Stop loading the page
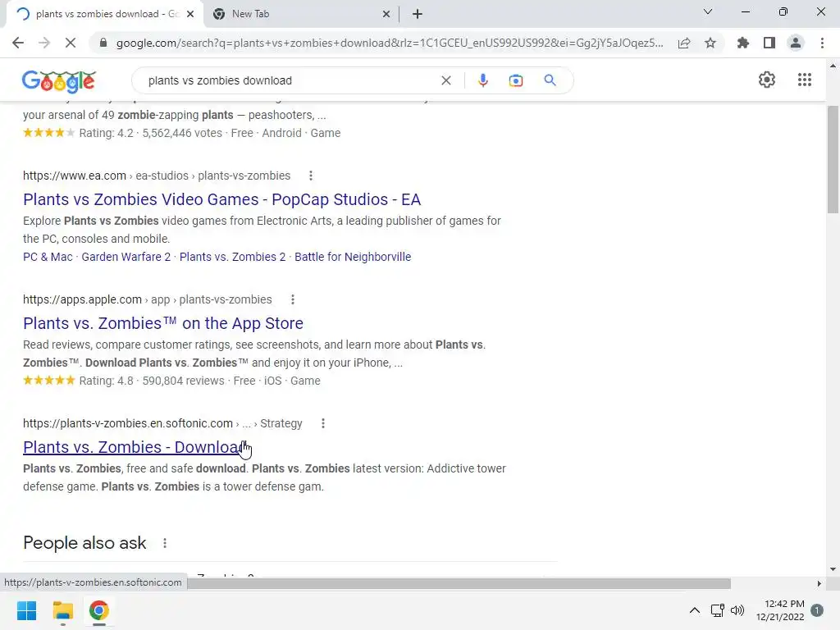This screenshot has width=840, height=630. [x=71, y=43]
